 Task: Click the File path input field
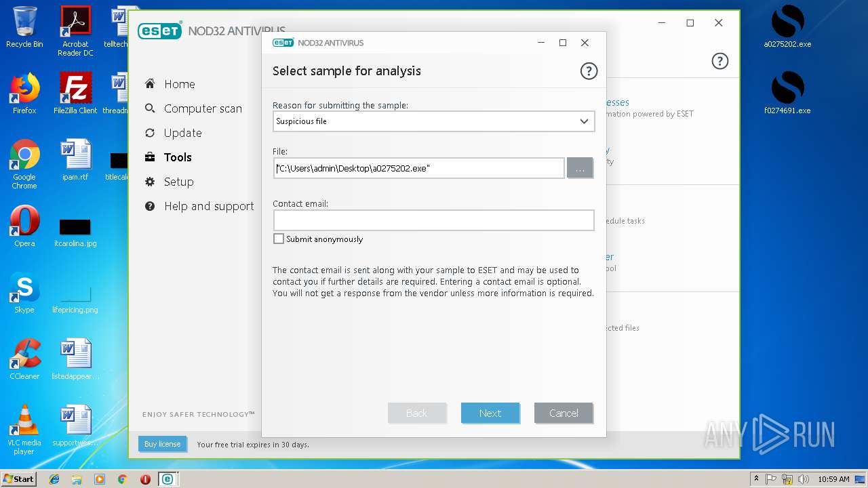tap(419, 168)
